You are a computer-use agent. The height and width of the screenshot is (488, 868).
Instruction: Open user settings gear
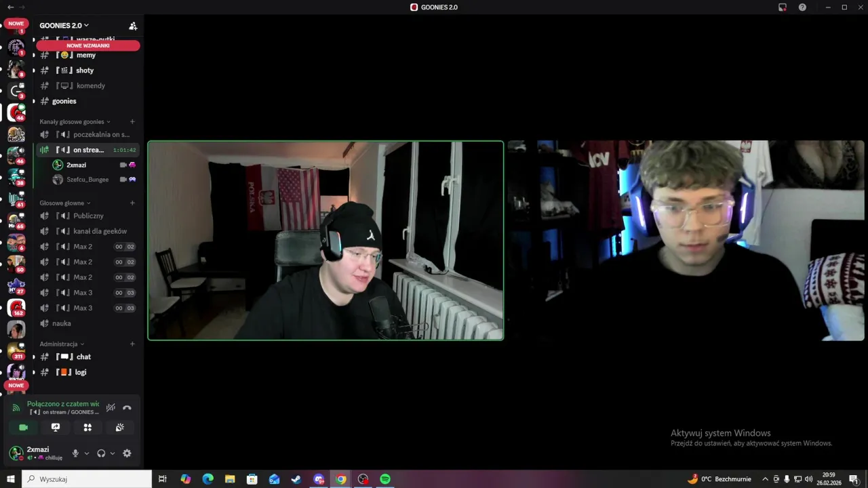click(x=127, y=453)
